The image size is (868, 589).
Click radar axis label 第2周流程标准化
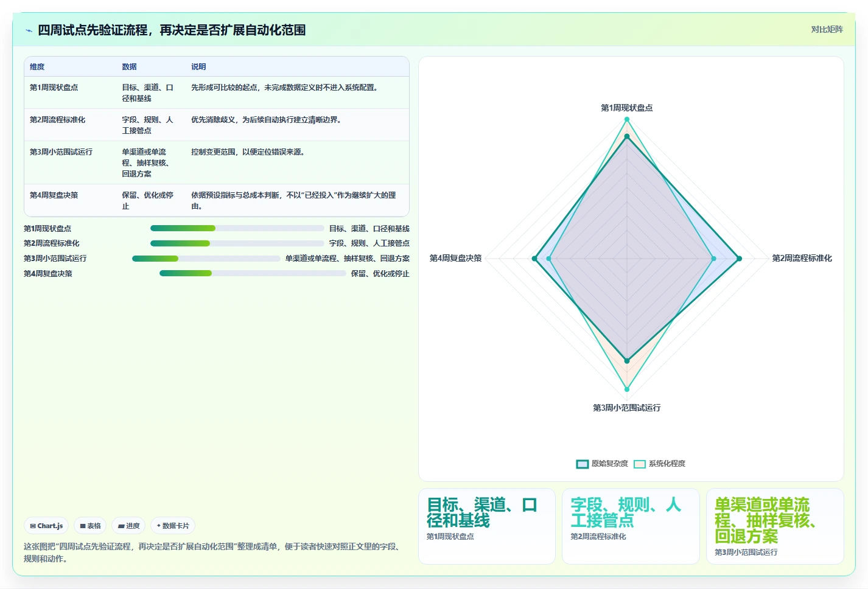pos(802,258)
